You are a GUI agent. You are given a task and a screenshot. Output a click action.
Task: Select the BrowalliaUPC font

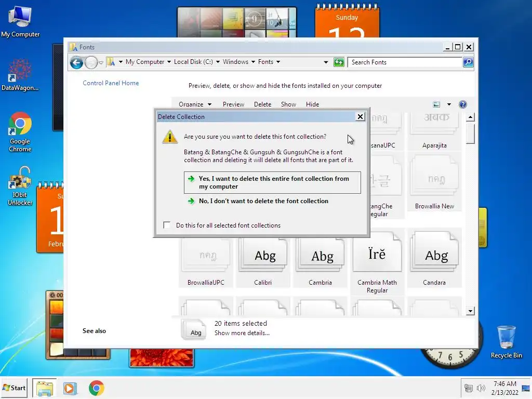point(206,262)
